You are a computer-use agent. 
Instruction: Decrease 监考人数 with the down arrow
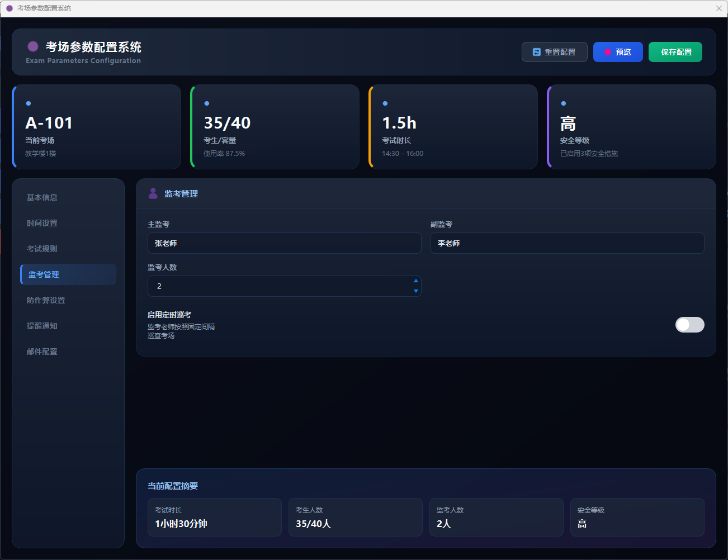click(415, 291)
